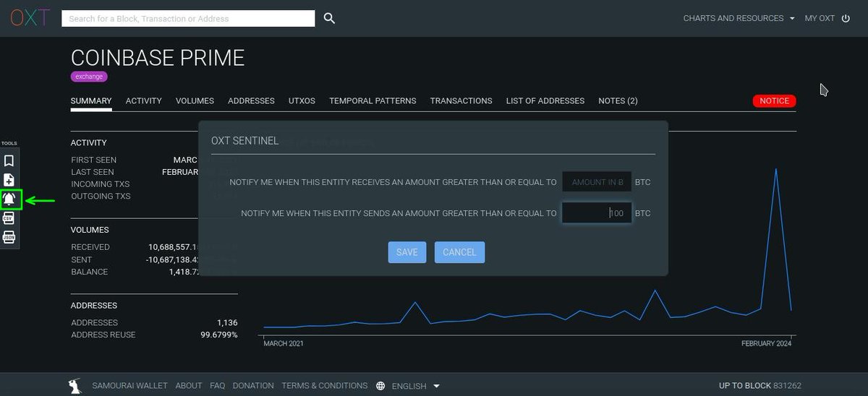
Task: Open the Notes (2) tab
Action: 618,101
